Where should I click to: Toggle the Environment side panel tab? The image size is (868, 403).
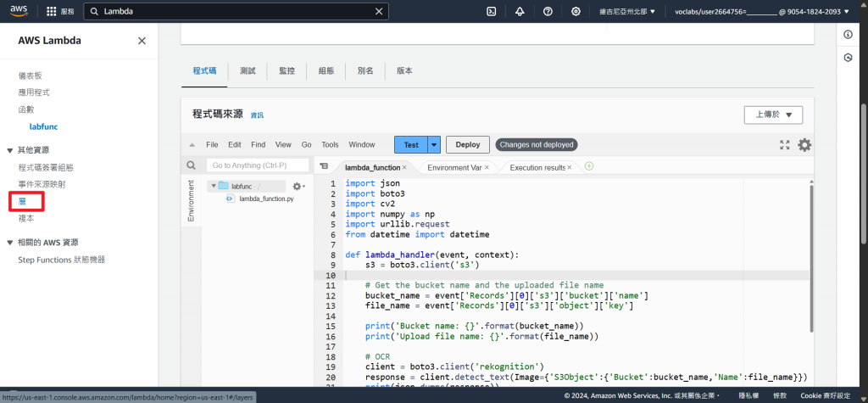click(x=191, y=201)
